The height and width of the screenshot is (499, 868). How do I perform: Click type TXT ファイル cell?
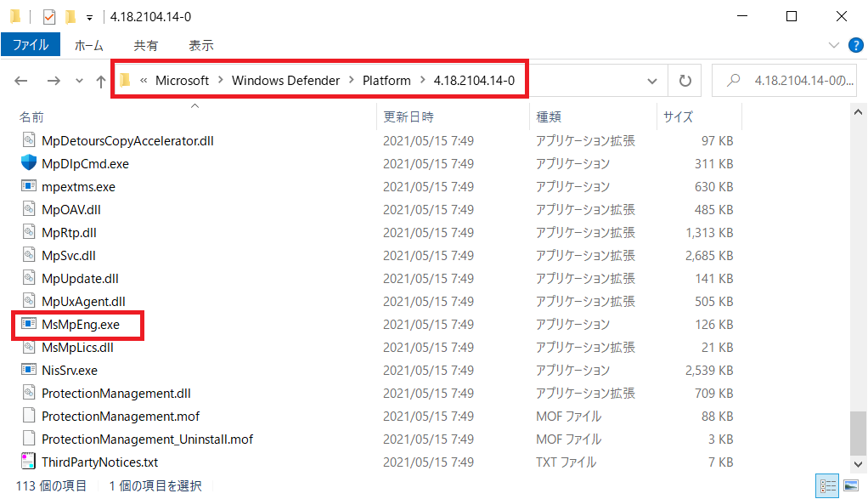566,462
